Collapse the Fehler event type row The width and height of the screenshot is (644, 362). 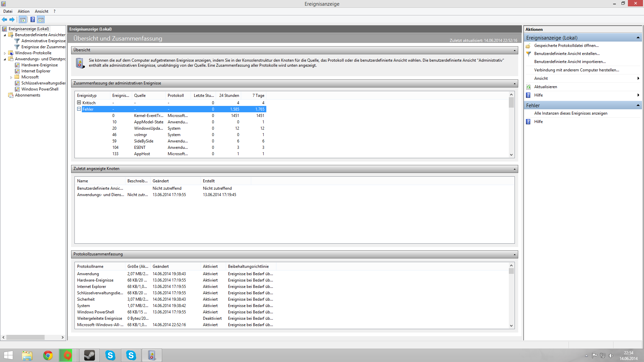(x=79, y=109)
